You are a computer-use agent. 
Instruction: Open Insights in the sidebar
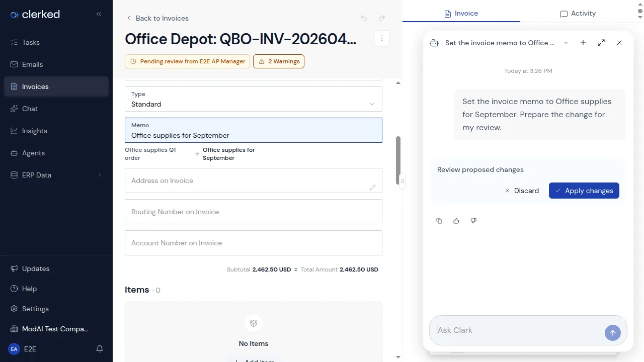coord(56,131)
